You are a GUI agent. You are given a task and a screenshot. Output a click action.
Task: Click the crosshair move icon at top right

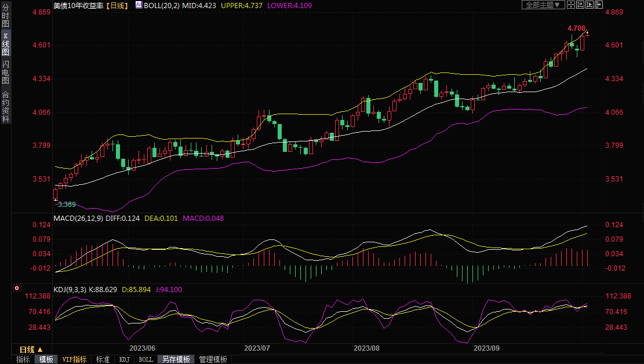[x=570, y=5]
